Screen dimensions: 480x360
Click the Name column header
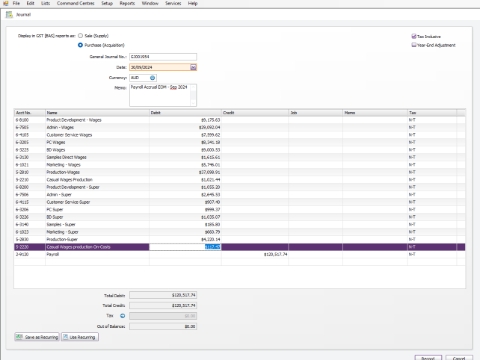coord(97,113)
